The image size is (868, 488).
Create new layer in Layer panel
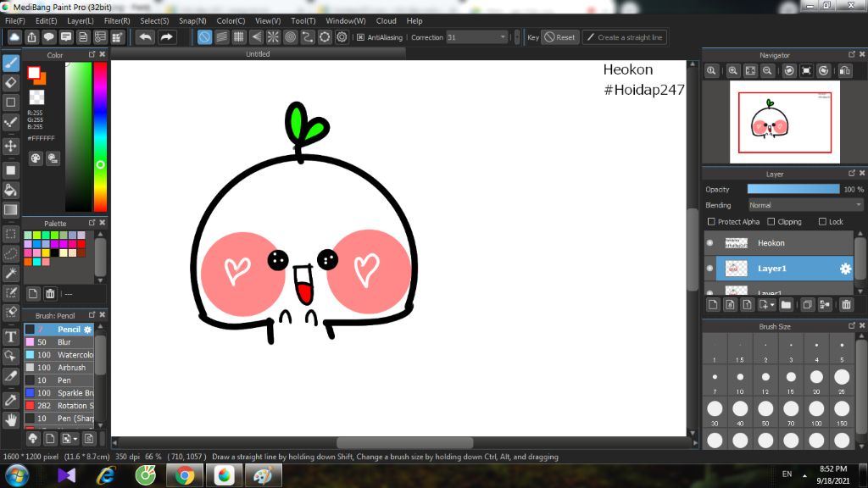(713, 305)
